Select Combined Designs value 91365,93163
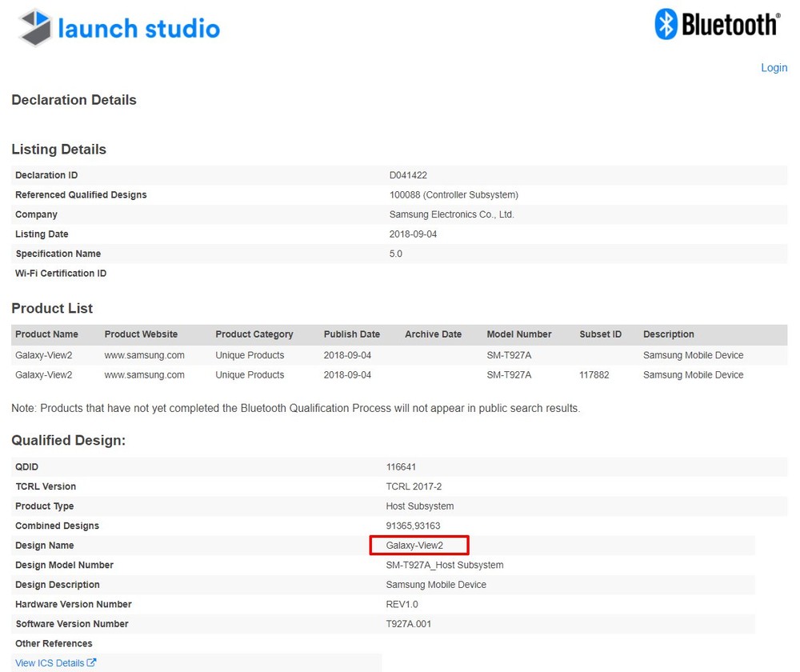 click(x=413, y=526)
